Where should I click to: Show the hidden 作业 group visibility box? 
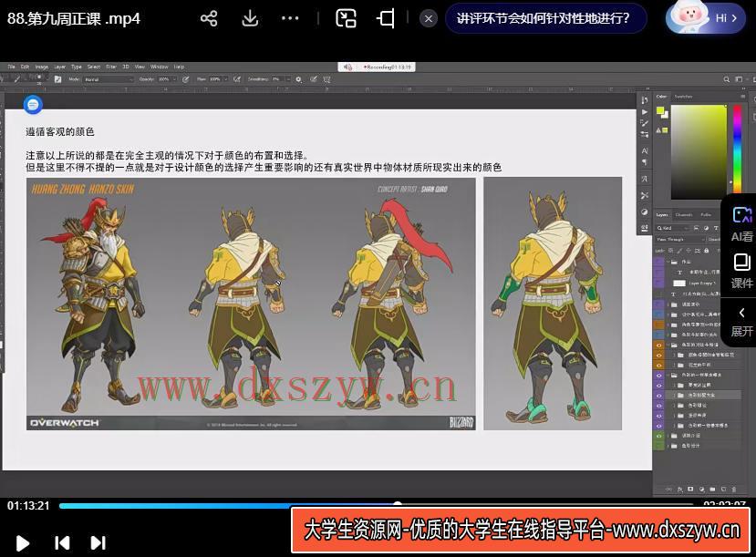click(x=658, y=262)
